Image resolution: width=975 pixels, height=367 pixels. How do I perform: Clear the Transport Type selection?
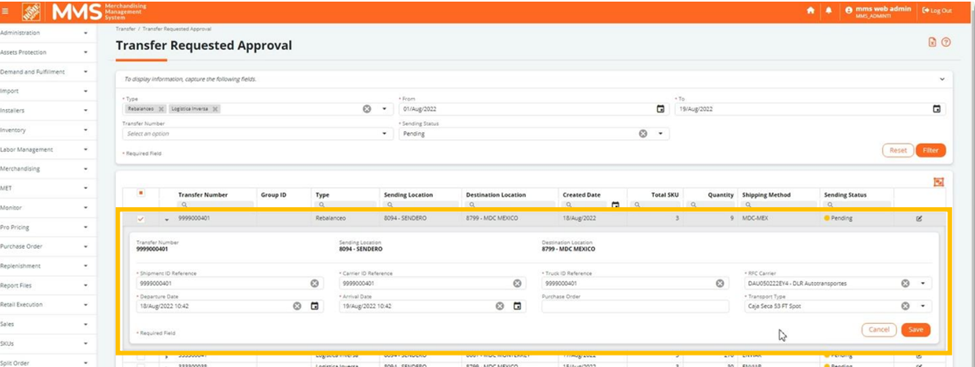[905, 306]
